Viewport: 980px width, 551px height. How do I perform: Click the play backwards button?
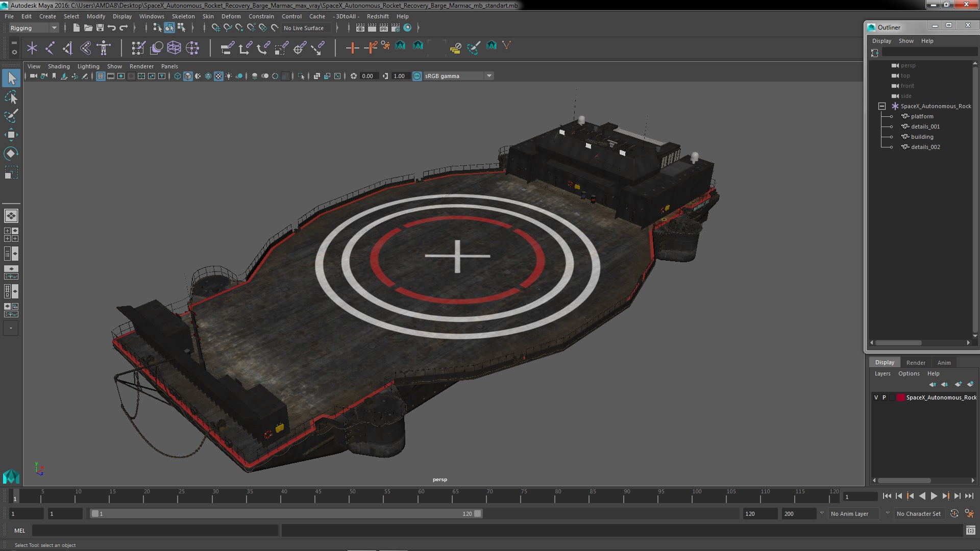coord(922,496)
